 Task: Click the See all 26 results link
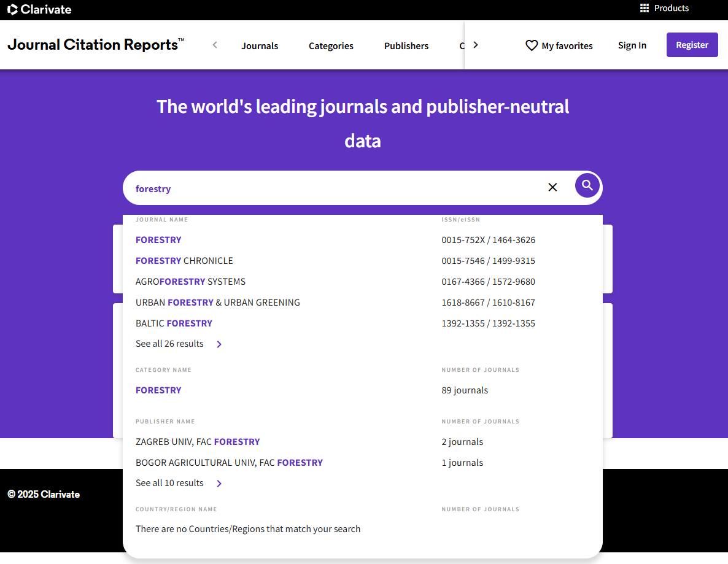[169, 344]
